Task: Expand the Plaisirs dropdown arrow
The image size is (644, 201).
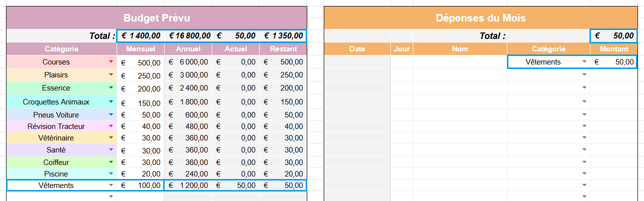Action: click(x=111, y=74)
